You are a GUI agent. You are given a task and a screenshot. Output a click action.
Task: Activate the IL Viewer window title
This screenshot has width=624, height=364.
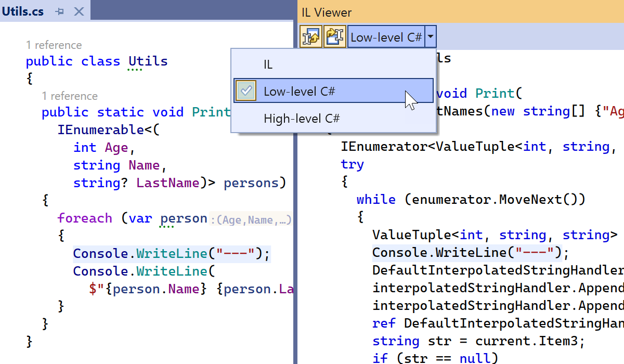(x=327, y=12)
